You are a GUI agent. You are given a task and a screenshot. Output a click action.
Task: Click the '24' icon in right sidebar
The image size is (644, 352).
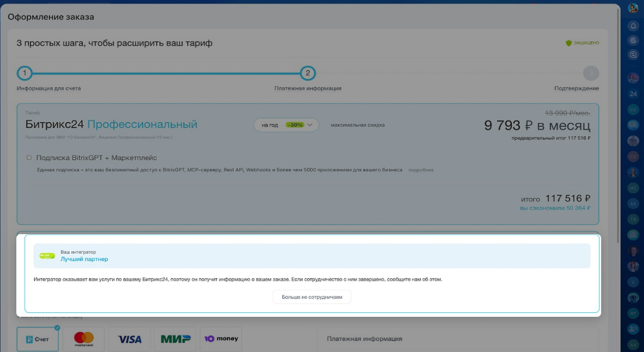pos(633,94)
